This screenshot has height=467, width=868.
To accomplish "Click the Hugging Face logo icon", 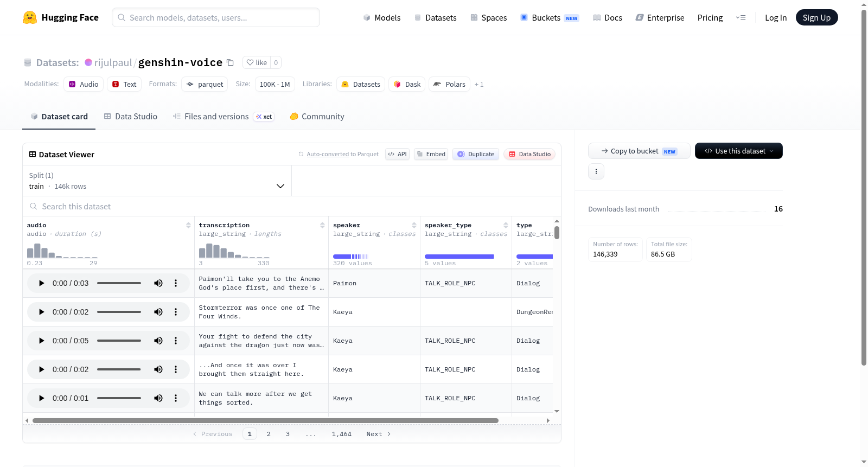I will point(30,17).
